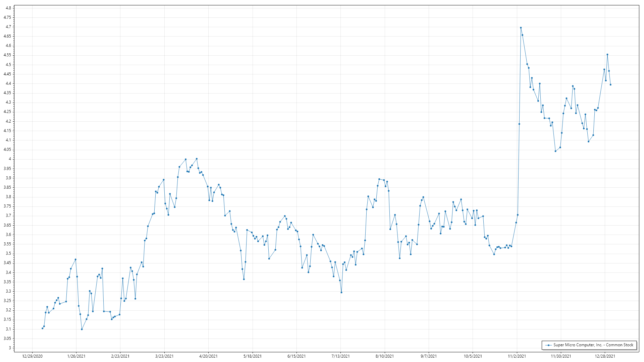Click the 10/5/2021 x-axis date label
The height and width of the screenshot is (362, 644).
pyautogui.click(x=473, y=356)
